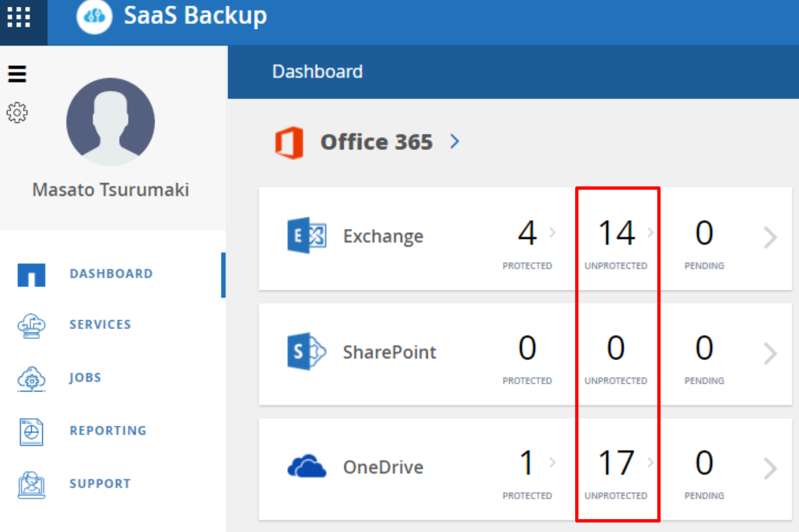Image resolution: width=799 pixels, height=532 pixels.
Task: Click the Services cloud icon
Action: [x=31, y=326]
